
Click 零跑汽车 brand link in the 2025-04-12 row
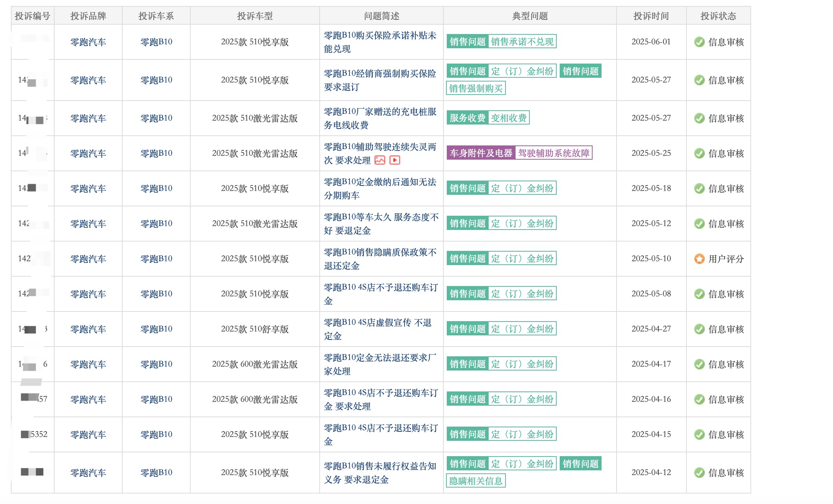pyautogui.click(x=88, y=473)
